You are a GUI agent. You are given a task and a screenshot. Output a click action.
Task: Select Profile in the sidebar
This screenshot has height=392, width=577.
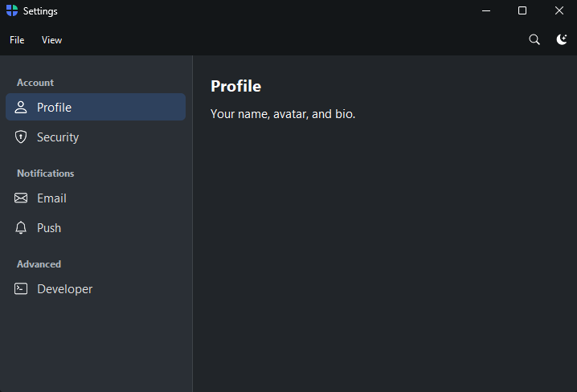coord(96,107)
